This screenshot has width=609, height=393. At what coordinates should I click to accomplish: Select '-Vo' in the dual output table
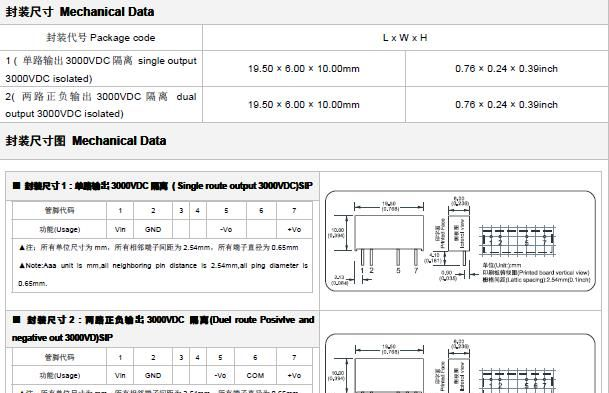pos(220,376)
